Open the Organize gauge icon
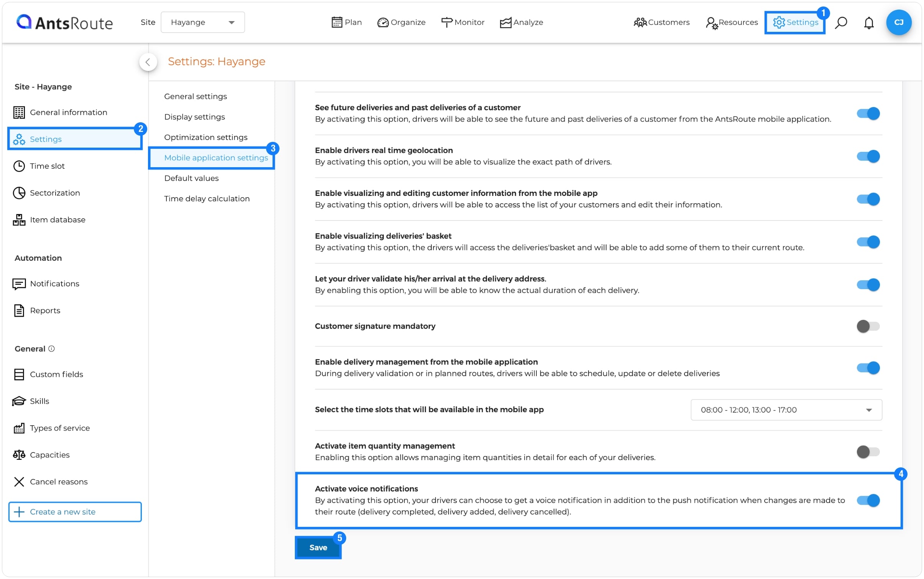The height and width of the screenshot is (579, 924). [x=383, y=23]
